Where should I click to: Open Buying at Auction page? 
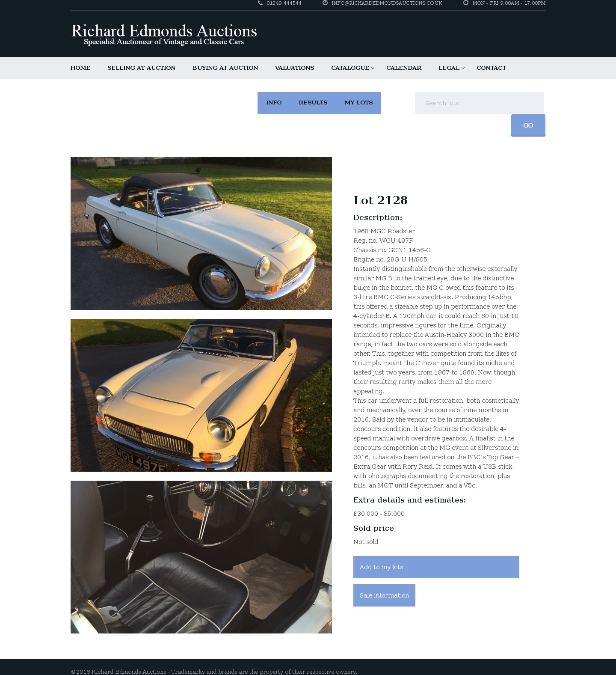(x=225, y=68)
